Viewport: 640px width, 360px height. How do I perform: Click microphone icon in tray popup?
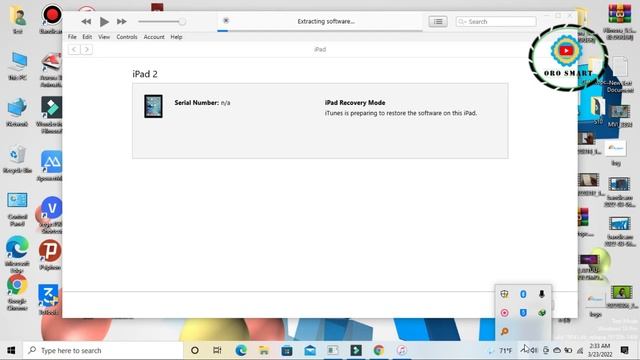click(x=542, y=294)
